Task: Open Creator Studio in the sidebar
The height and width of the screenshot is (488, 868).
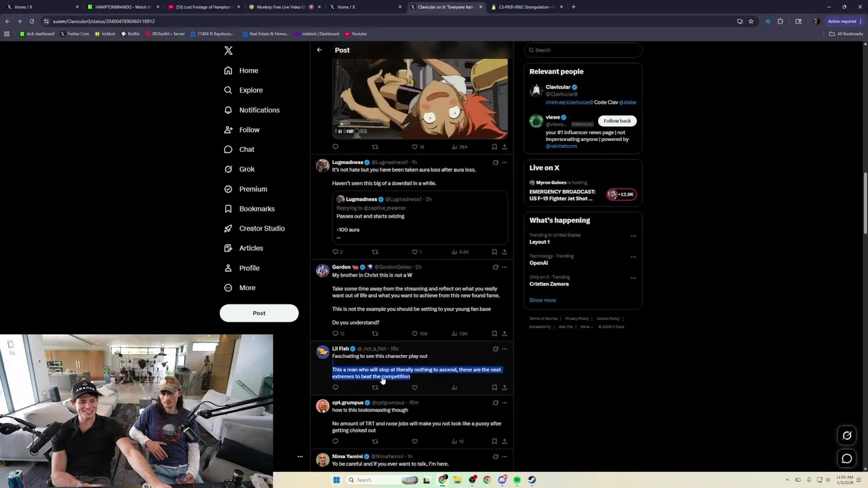Action: point(254,228)
